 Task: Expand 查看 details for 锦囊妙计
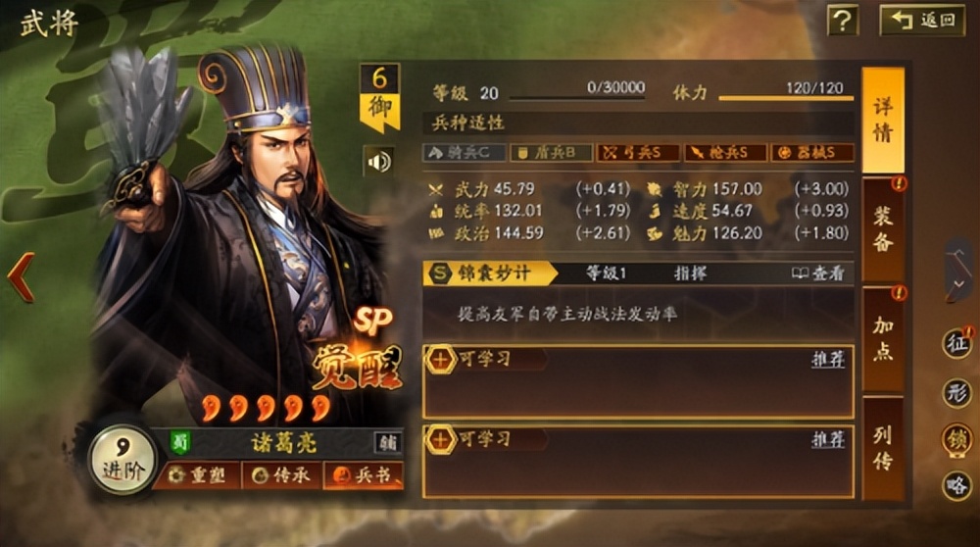[818, 273]
